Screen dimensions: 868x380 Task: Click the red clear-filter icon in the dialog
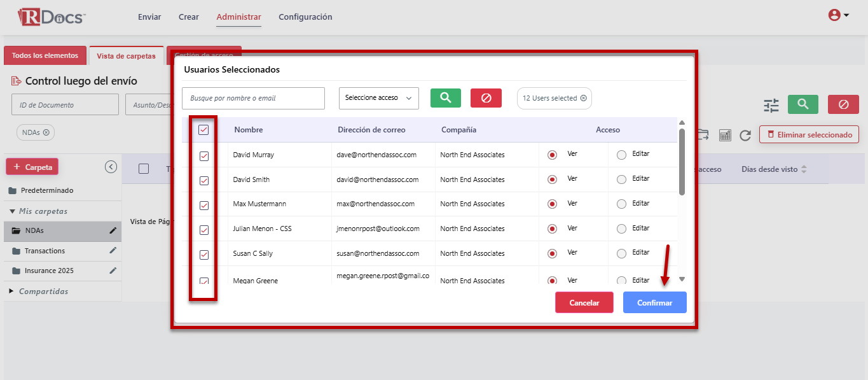pyautogui.click(x=486, y=98)
